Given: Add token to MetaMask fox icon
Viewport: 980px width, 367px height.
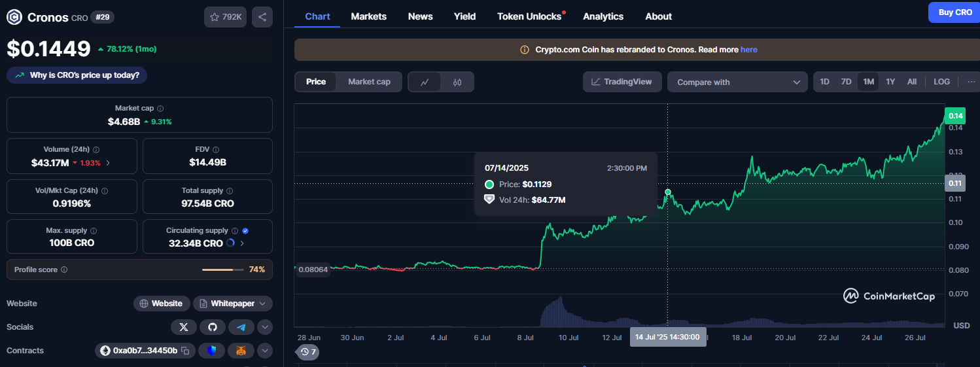Looking at the screenshot, I should (241, 351).
